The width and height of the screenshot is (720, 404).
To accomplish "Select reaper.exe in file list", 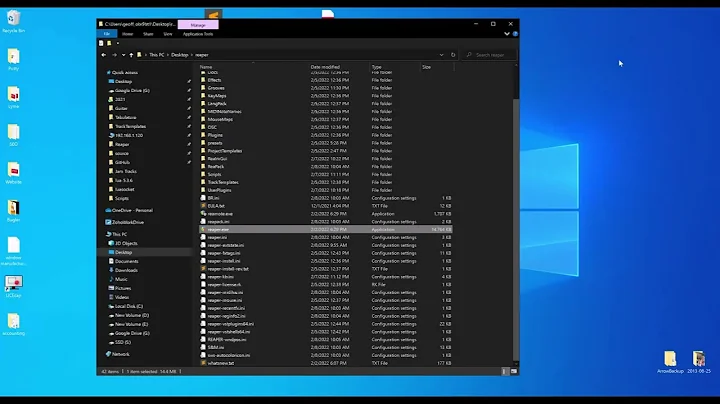I will [x=326, y=229].
